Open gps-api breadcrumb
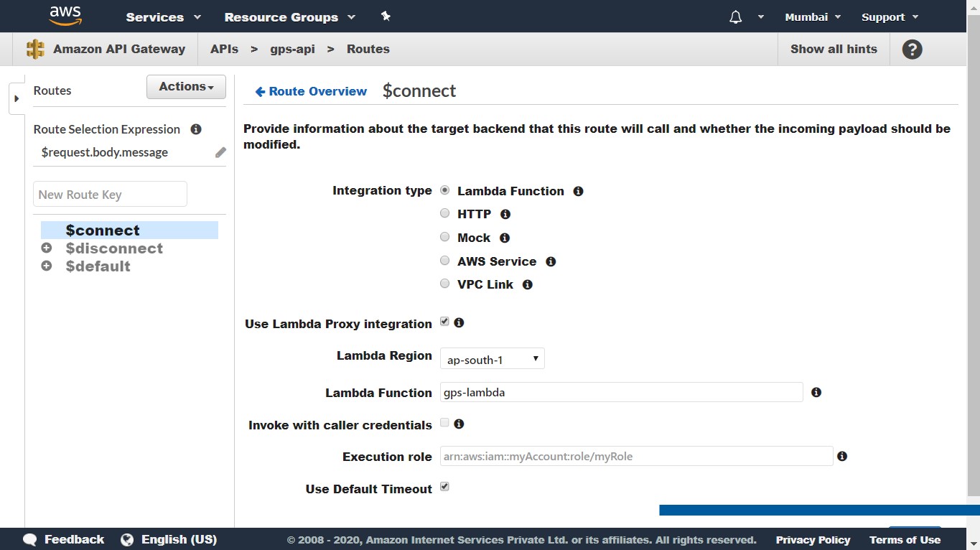Screen dimensions: 980x550 [292, 49]
